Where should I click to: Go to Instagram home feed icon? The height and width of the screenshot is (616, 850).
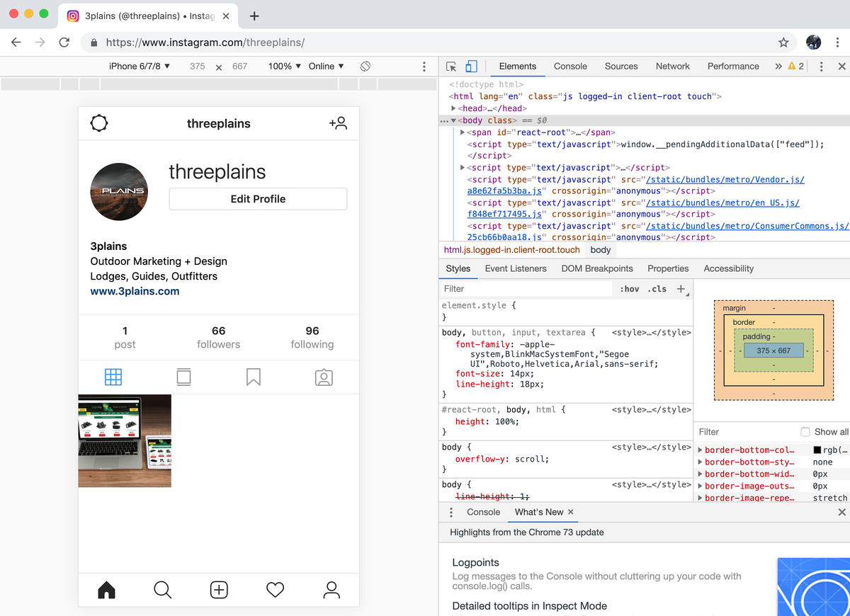(x=106, y=589)
